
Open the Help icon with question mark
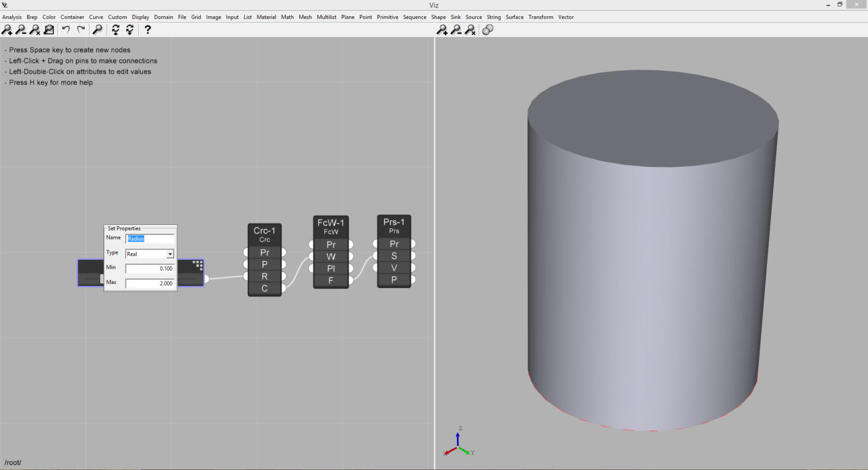(x=148, y=29)
